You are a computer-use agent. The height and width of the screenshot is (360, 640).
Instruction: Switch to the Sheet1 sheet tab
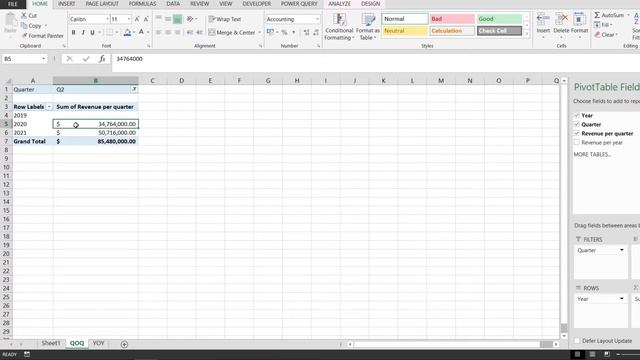[x=51, y=343]
